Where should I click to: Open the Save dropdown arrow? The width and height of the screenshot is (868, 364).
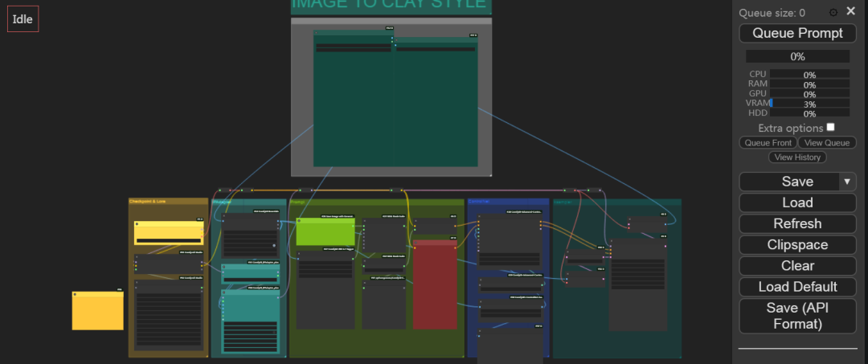coord(846,182)
